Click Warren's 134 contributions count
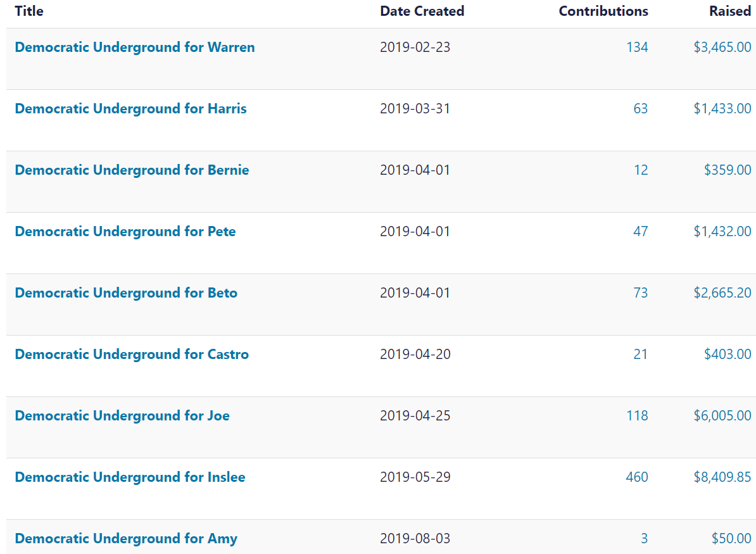 637,47
